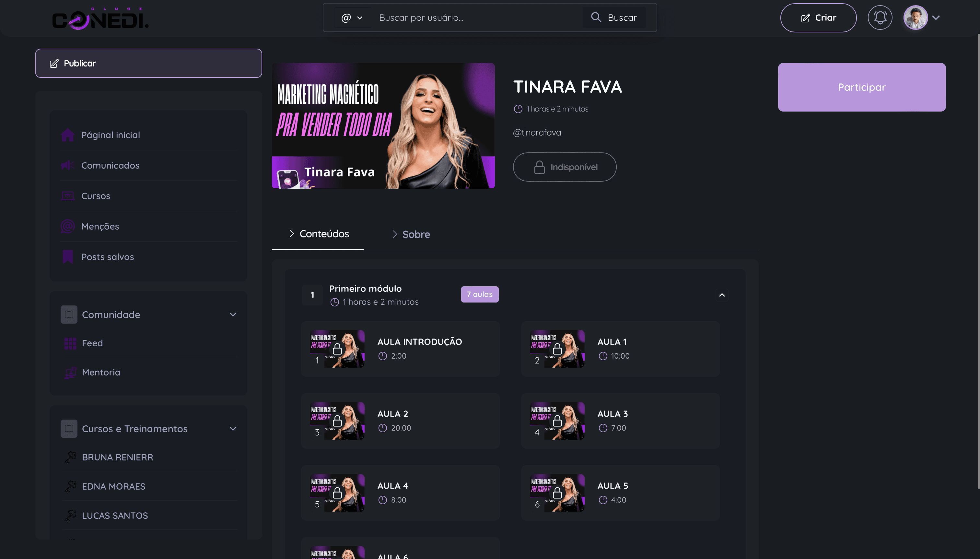The width and height of the screenshot is (980, 559).
Task: Collapse the Primeiro módulo lesson list
Action: coord(721,295)
